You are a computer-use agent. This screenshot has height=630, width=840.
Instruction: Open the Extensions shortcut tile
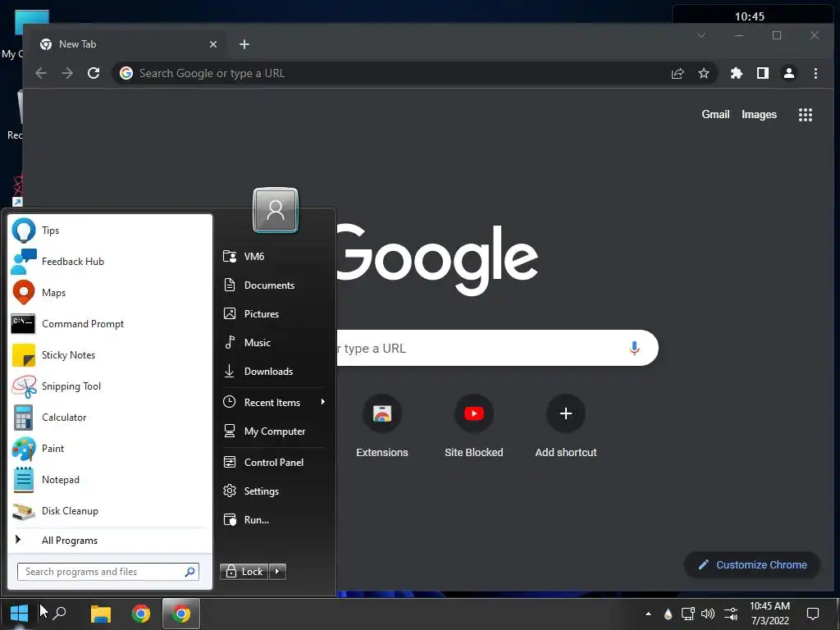[382, 427]
